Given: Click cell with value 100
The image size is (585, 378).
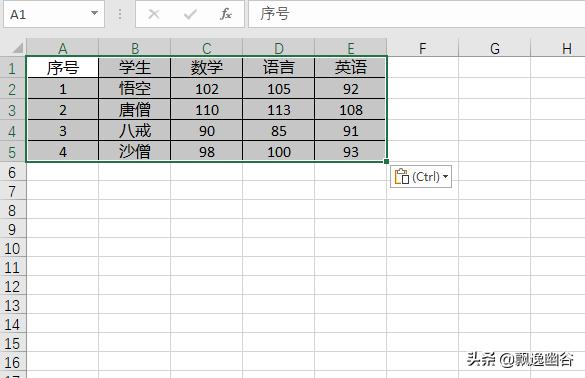Looking at the screenshot, I should (x=279, y=152).
